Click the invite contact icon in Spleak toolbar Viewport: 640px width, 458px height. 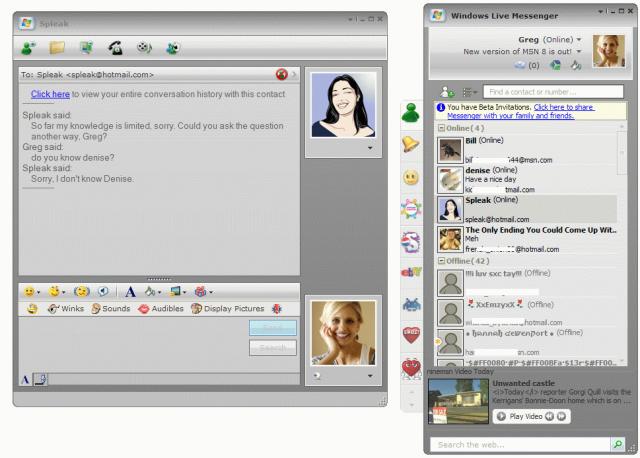(29, 48)
